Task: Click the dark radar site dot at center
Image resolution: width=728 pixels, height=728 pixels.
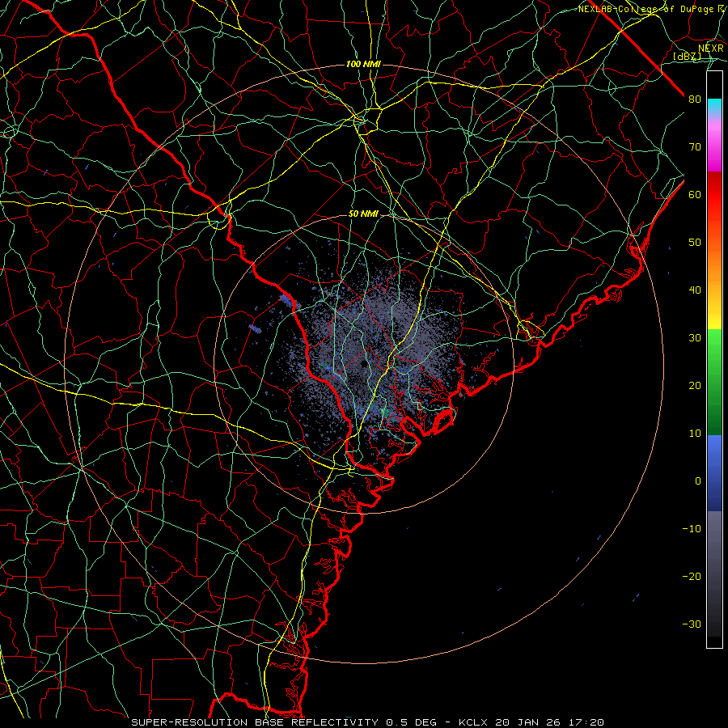Action: 364,364
